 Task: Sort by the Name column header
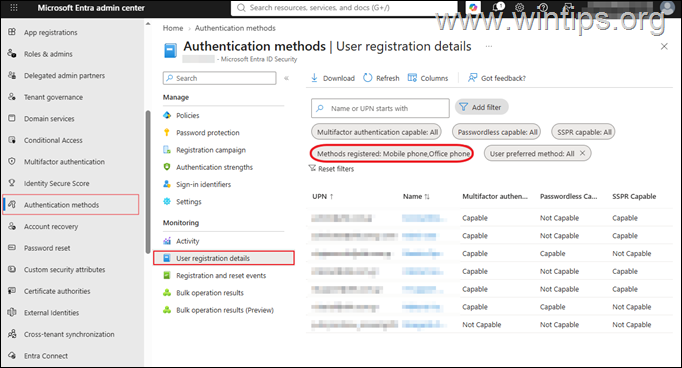(416, 197)
